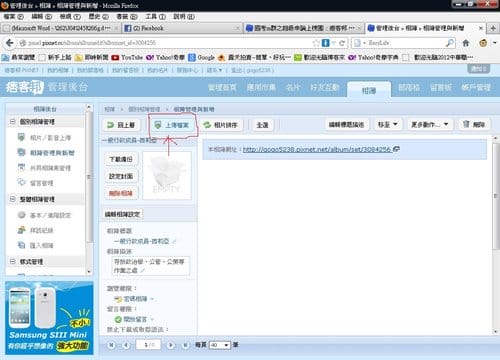This screenshot has width=500, height=360.
Task: Open the 帳戶管理 tab in admin navigation
Action: pos(476,88)
